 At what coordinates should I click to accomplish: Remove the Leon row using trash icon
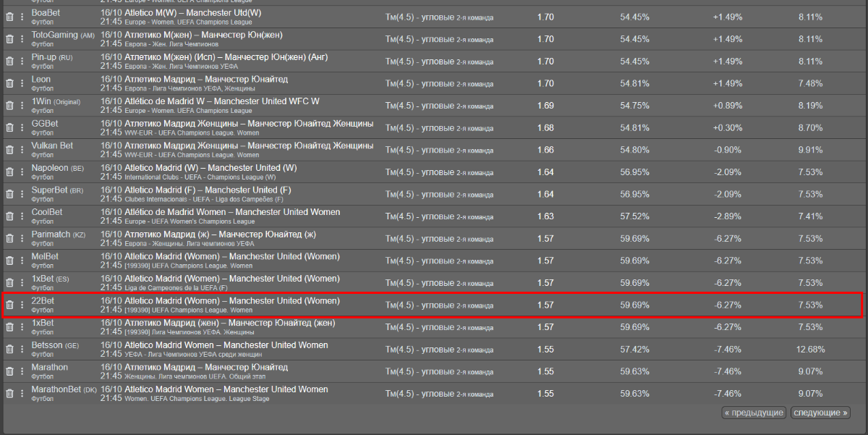pyautogui.click(x=9, y=83)
